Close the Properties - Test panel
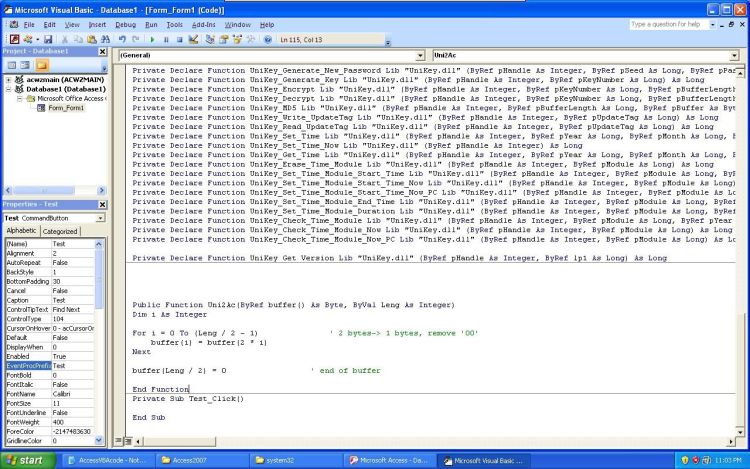 pos(102,204)
